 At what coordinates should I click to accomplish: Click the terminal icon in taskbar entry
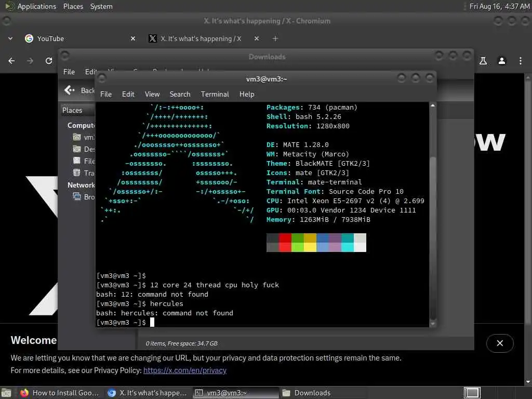tap(199, 393)
